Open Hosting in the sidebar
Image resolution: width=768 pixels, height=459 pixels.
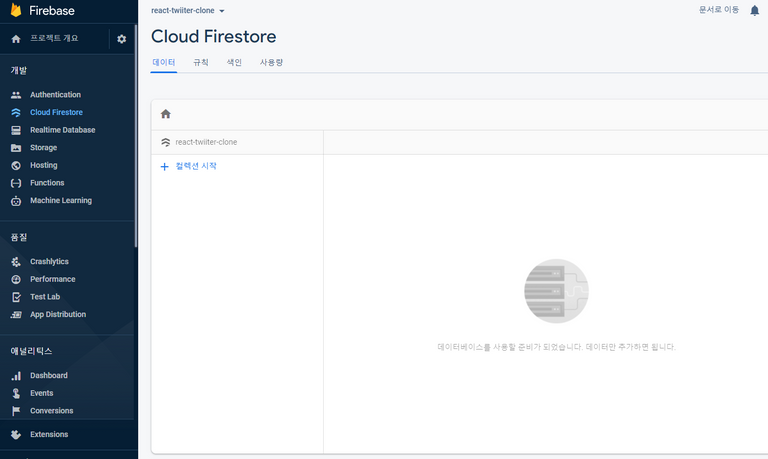tap(44, 165)
